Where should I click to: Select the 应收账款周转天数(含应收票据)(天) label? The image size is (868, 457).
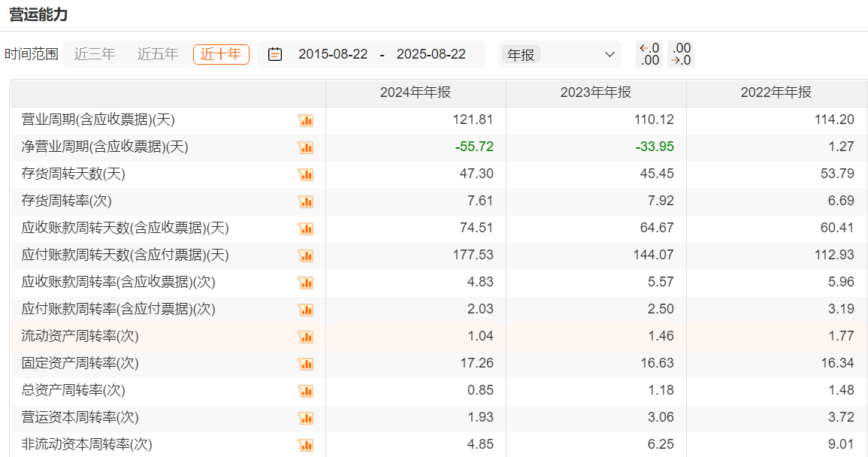(125, 228)
